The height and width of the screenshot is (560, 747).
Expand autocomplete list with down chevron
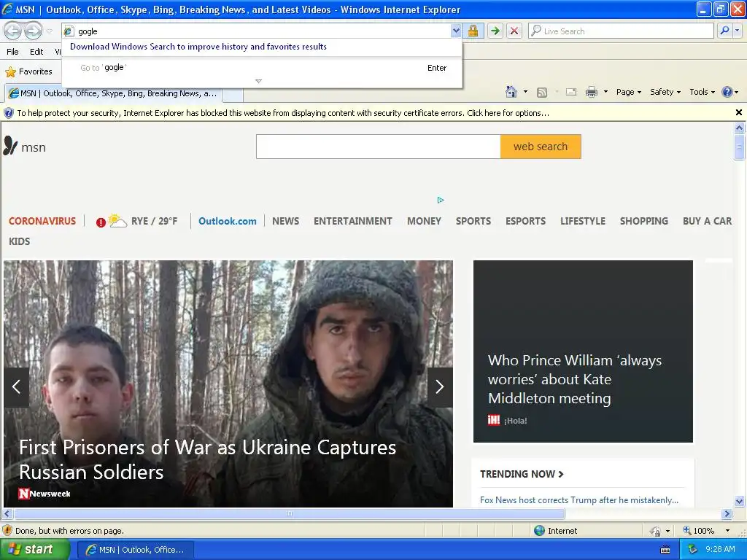click(259, 82)
